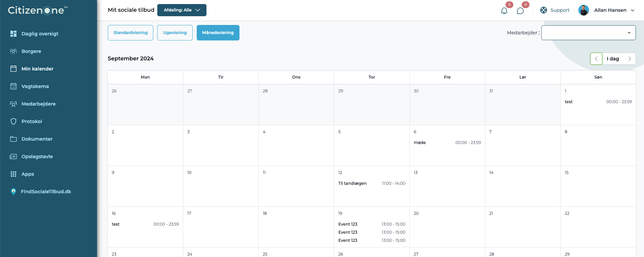Open notifications bell
Screen dimensions: 644x257
(504, 11)
